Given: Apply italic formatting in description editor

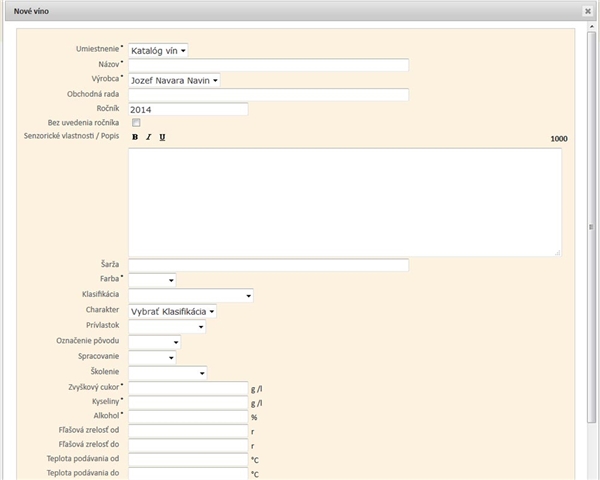Looking at the screenshot, I should point(148,137).
